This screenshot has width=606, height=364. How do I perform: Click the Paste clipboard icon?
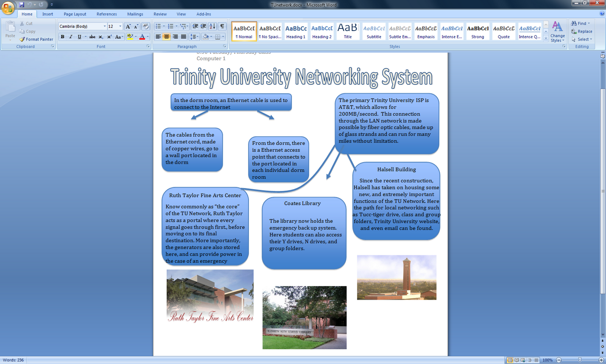(10, 27)
